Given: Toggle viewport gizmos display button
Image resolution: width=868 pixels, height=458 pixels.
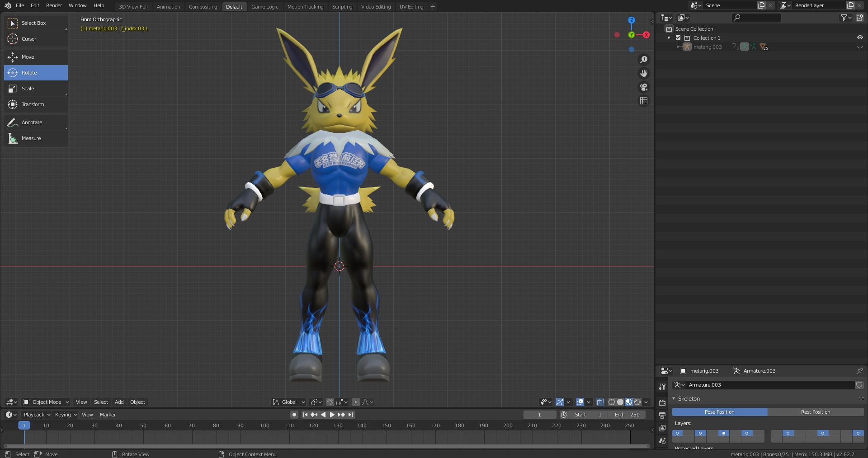Looking at the screenshot, I should (560, 402).
